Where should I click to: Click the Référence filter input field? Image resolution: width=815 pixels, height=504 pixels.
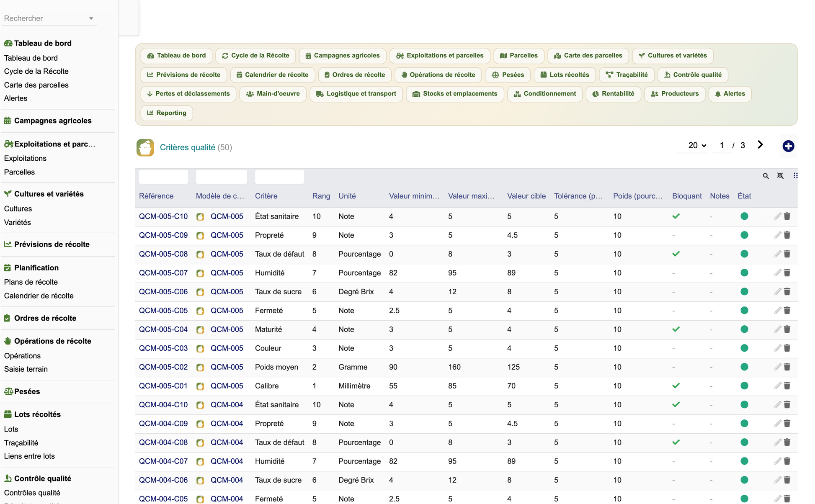(163, 177)
